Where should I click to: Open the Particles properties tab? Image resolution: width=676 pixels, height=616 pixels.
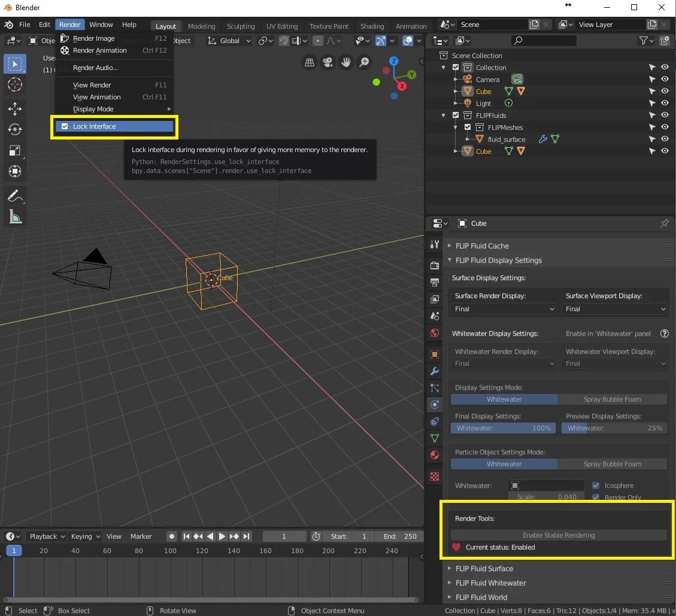435,388
